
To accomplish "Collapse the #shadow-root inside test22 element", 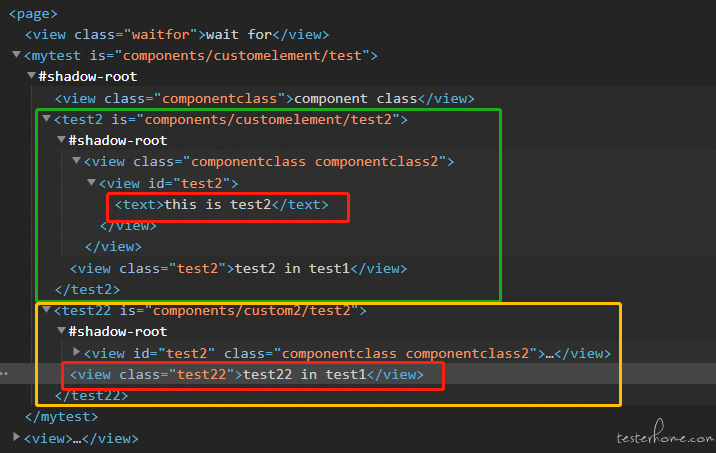I will point(61,330).
